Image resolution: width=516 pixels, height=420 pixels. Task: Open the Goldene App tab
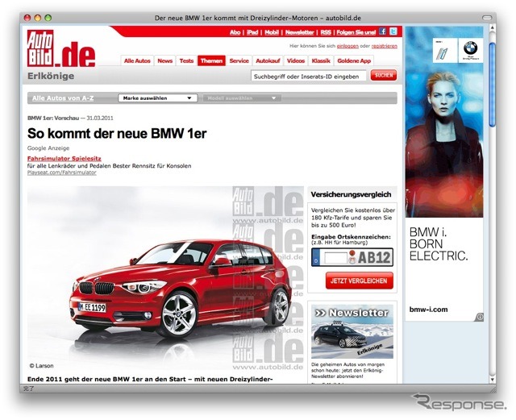[354, 60]
